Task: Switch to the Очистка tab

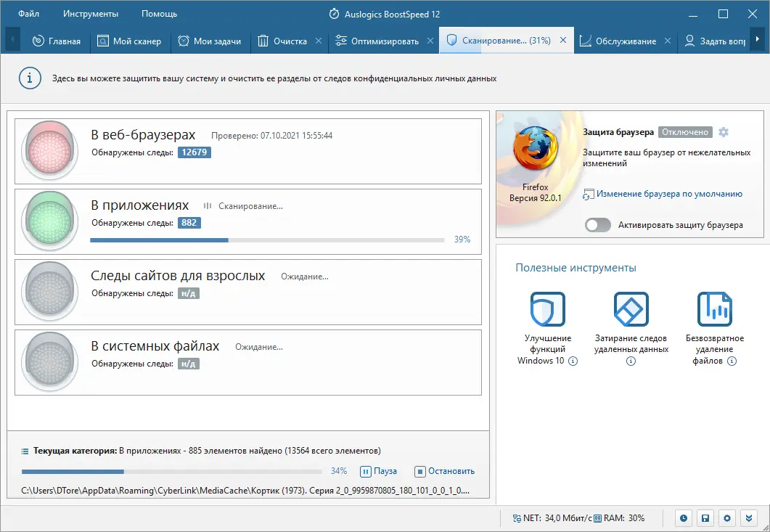Action: click(x=283, y=41)
